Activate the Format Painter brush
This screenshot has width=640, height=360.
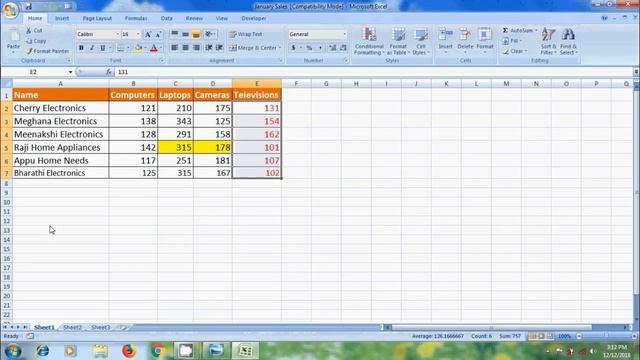coord(29,51)
